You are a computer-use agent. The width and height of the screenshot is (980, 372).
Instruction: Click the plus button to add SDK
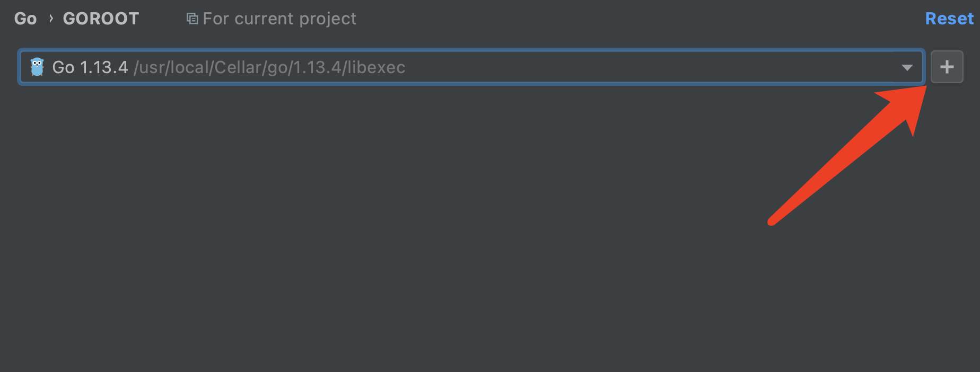tap(947, 67)
